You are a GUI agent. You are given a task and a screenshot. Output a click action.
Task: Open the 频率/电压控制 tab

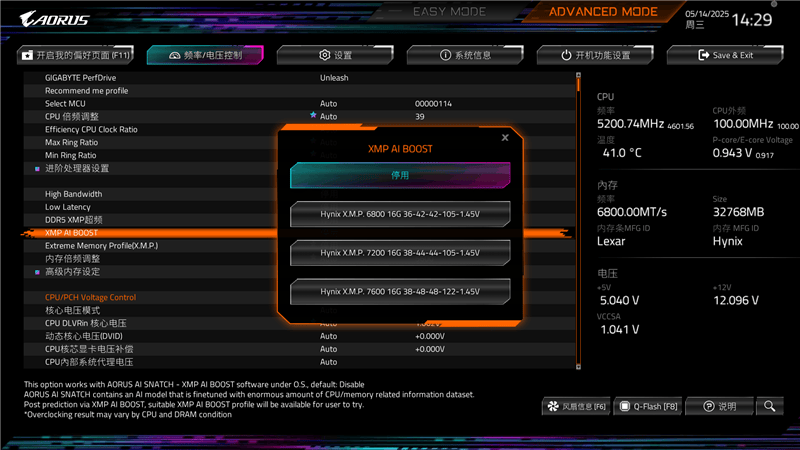coord(205,55)
